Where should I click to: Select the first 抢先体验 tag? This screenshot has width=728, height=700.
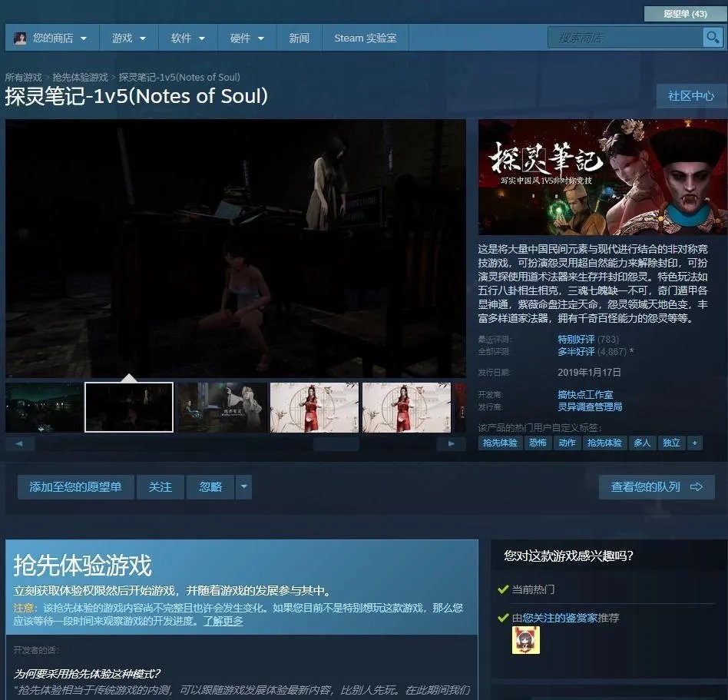(500, 443)
